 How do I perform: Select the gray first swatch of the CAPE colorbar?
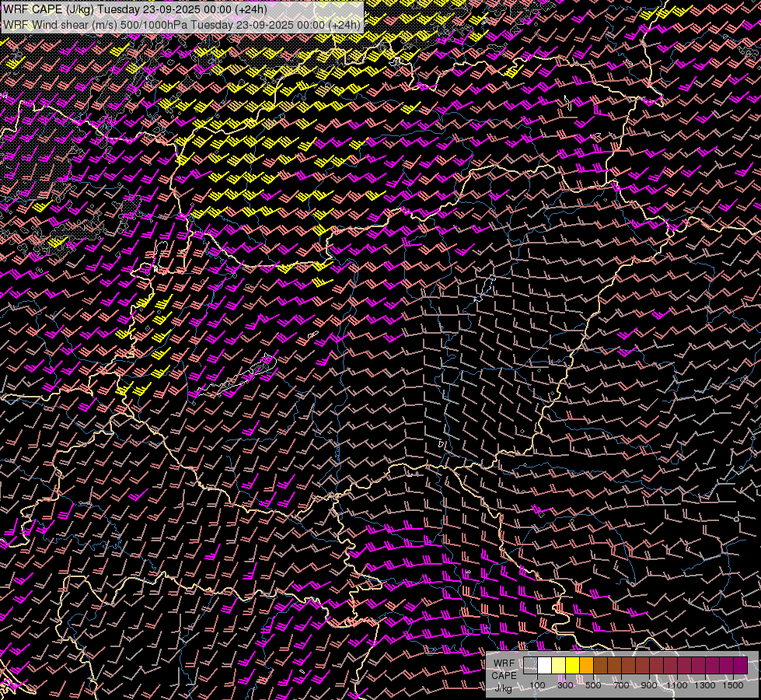(x=530, y=665)
